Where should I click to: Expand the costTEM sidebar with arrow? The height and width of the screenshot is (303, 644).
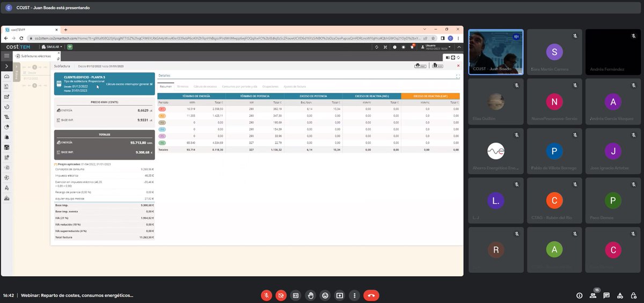6,66
